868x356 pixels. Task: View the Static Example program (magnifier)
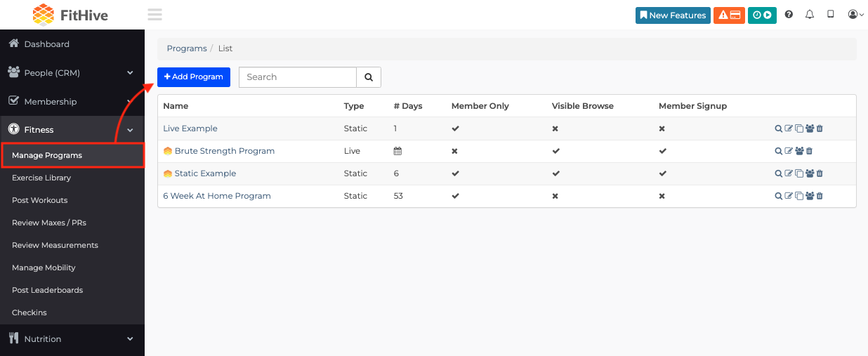pyautogui.click(x=778, y=173)
